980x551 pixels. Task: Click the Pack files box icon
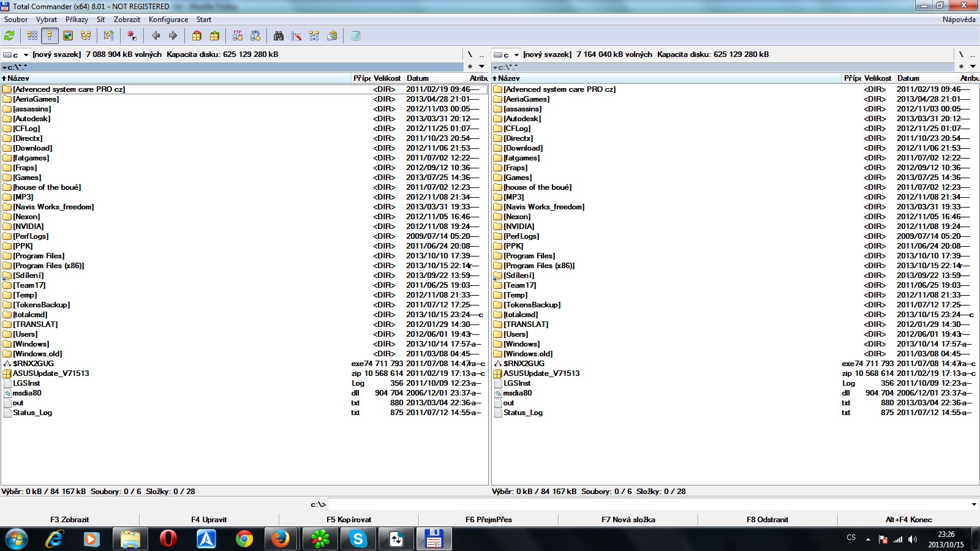(x=197, y=36)
